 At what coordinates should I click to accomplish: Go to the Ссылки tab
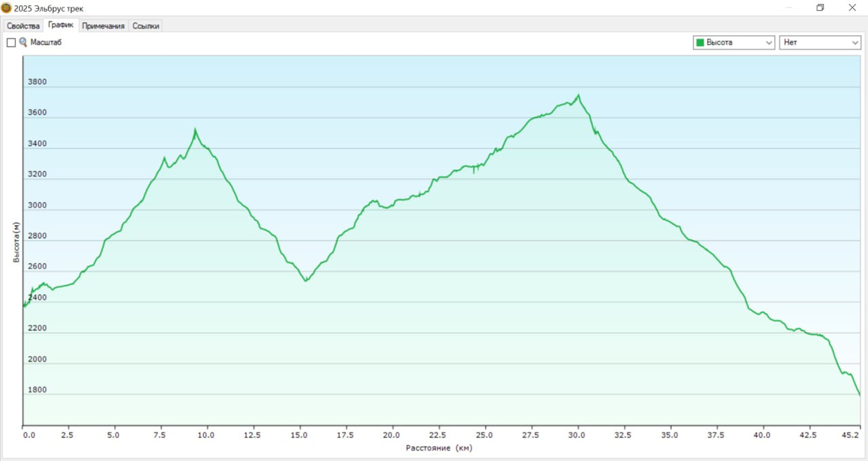[x=145, y=26]
